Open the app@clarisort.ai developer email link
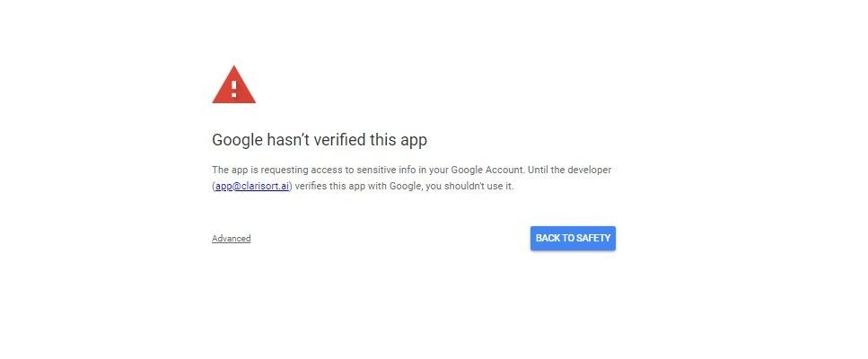 point(252,187)
